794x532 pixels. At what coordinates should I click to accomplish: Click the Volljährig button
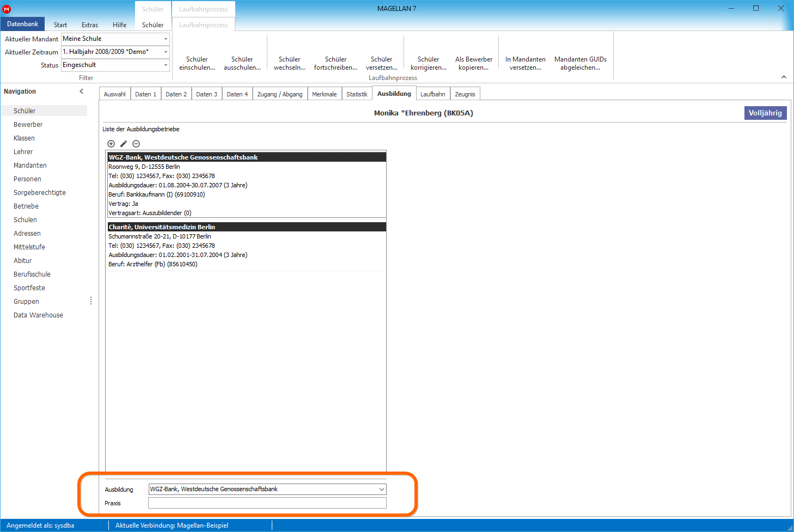765,113
